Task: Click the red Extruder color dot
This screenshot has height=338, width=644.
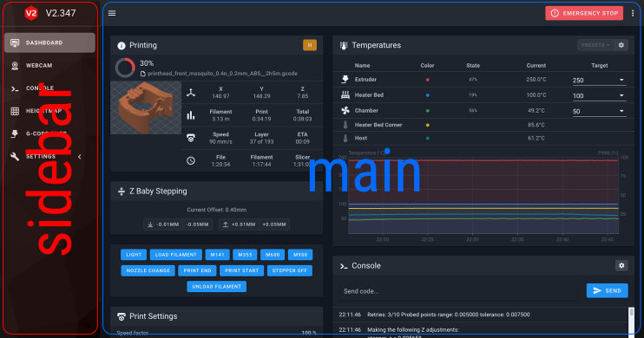Action: pyautogui.click(x=428, y=80)
